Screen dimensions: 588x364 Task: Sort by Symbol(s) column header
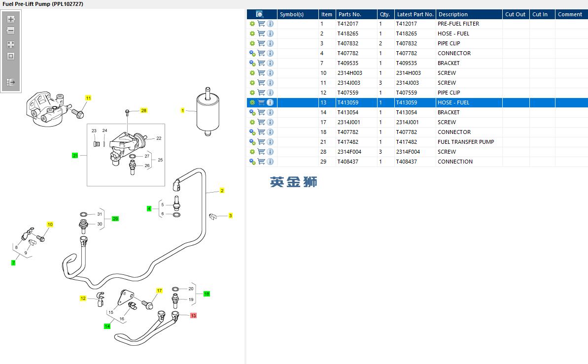pos(298,14)
